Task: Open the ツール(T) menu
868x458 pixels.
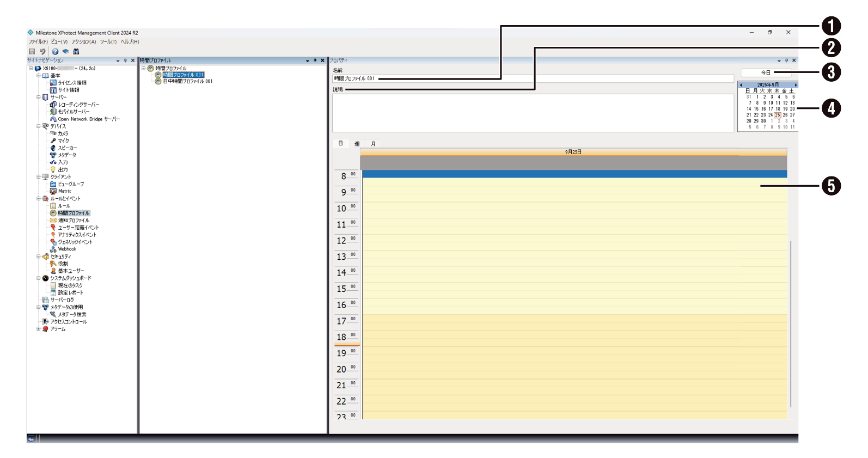Action: pos(108,42)
